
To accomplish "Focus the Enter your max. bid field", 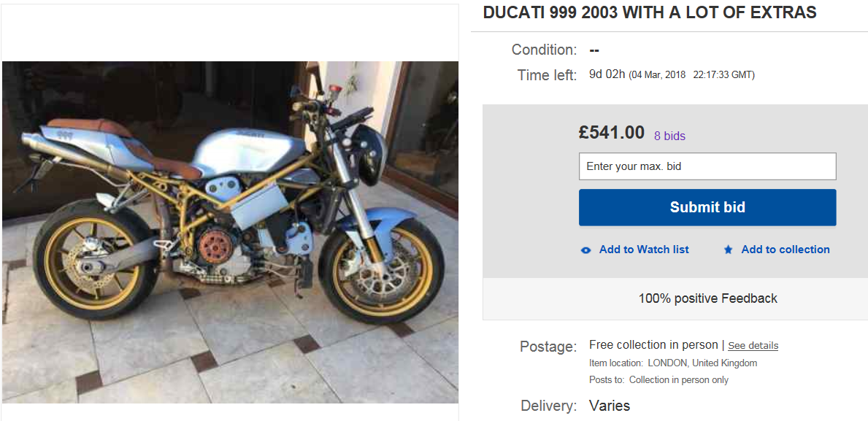I will tap(707, 166).
